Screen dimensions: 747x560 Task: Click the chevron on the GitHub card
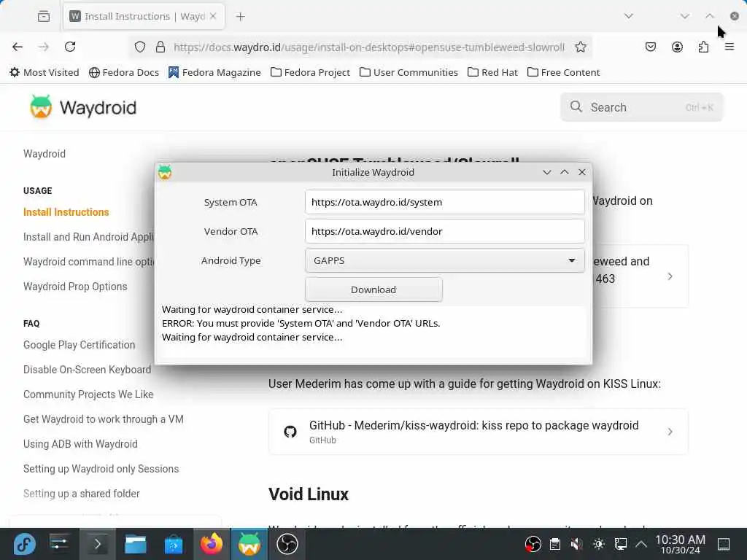pos(670,432)
